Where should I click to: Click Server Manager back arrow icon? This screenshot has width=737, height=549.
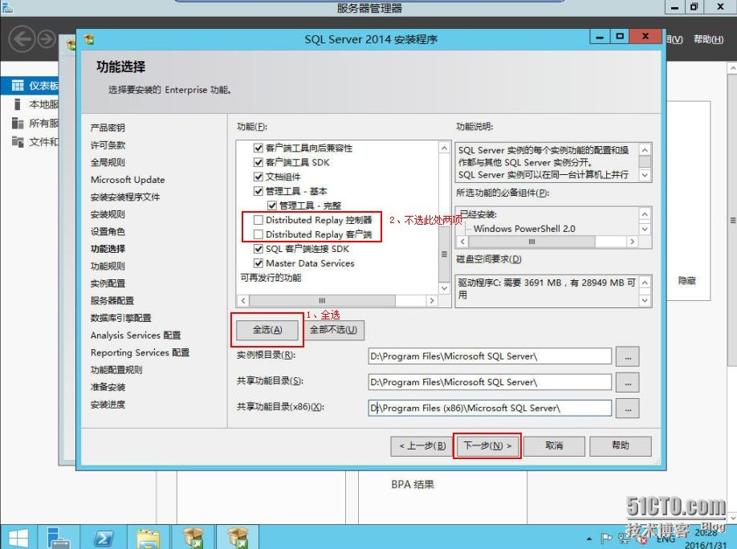22,39
